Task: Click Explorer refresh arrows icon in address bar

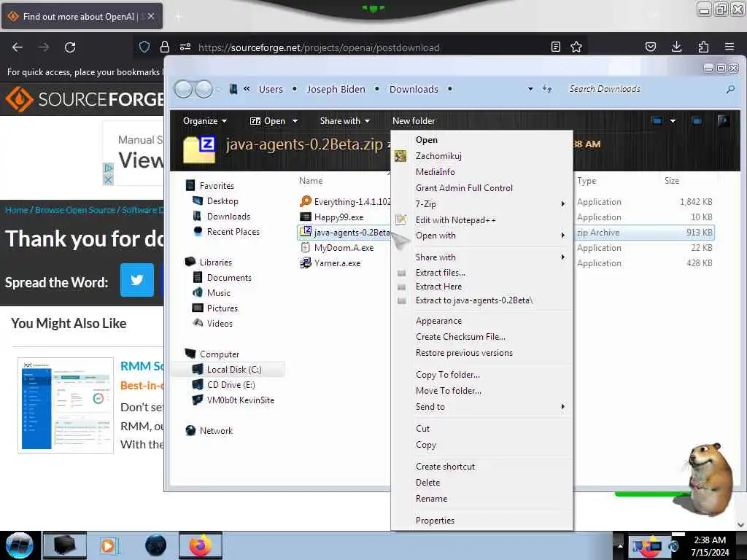Action: pos(547,89)
